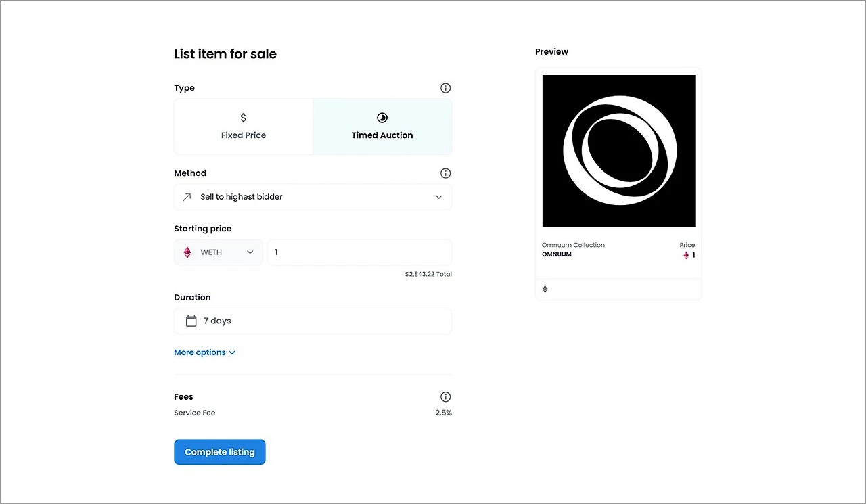866x504 pixels.
Task: Expand More options
Action: [204, 352]
